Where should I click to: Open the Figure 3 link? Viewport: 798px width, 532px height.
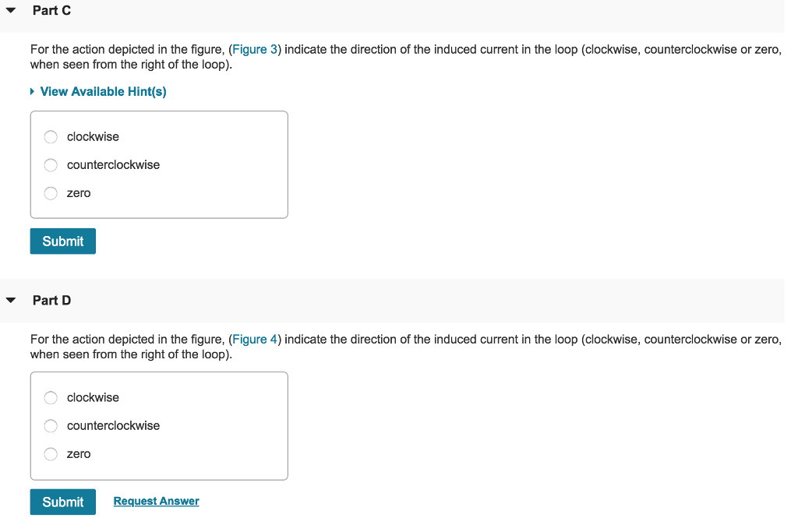pos(254,49)
